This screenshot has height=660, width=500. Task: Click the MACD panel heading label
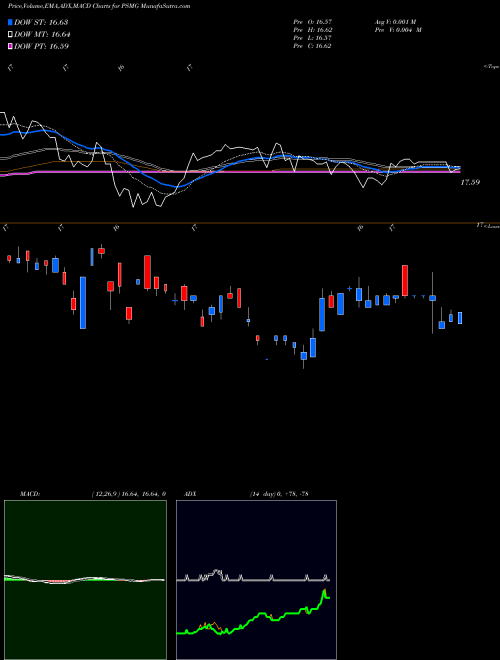[29, 493]
